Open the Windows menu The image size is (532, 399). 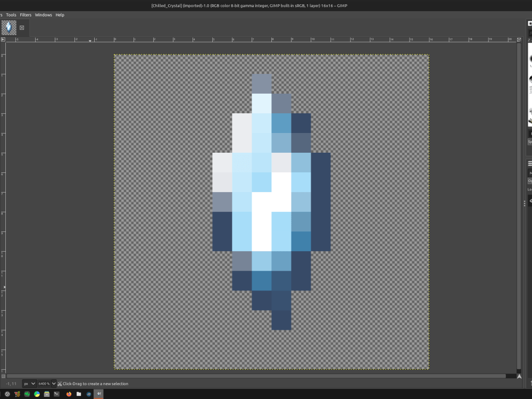(x=43, y=14)
